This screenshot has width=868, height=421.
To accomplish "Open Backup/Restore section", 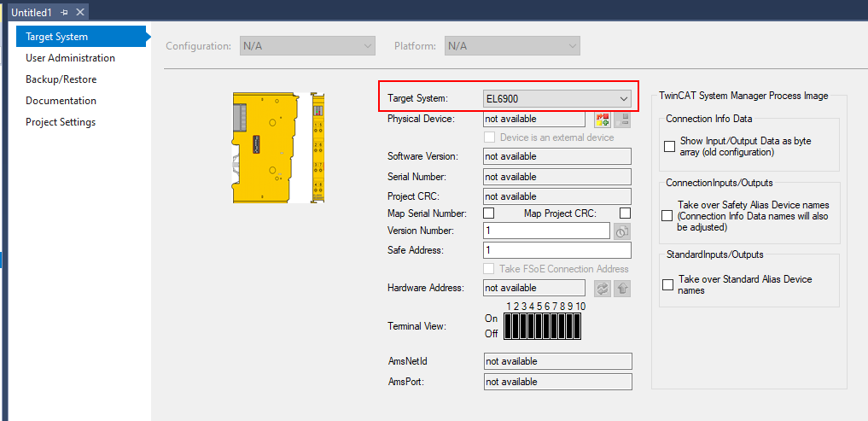I will tap(61, 79).
